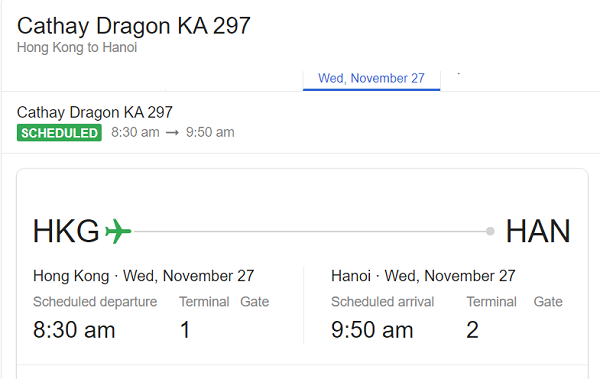Select the Wed, November 27 tab

[x=372, y=78]
